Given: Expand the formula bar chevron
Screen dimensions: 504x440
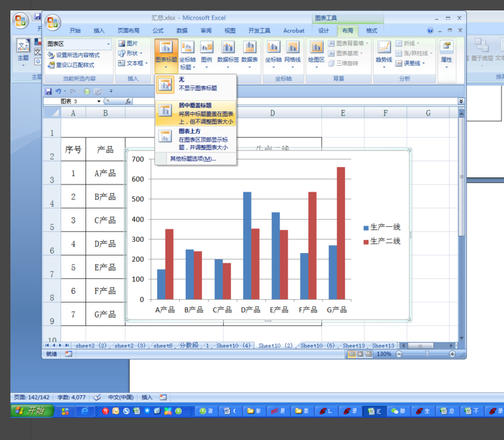Looking at the screenshot, I should click(x=461, y=101).
